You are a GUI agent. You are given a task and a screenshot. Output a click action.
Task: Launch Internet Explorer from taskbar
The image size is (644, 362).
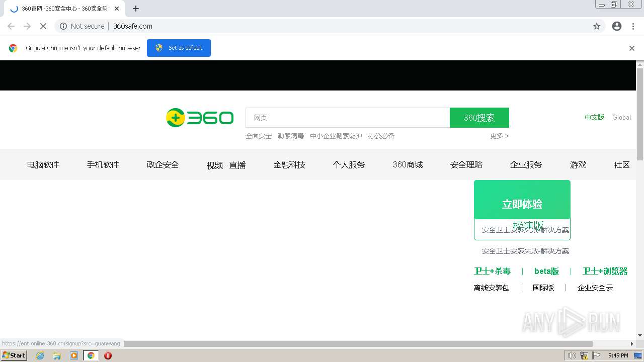[40, 355]
